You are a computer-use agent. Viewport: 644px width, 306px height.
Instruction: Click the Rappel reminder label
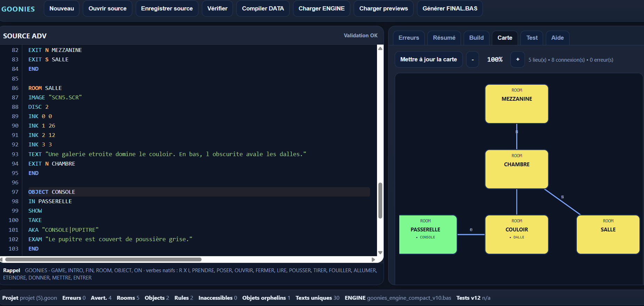tap(11, 270)
